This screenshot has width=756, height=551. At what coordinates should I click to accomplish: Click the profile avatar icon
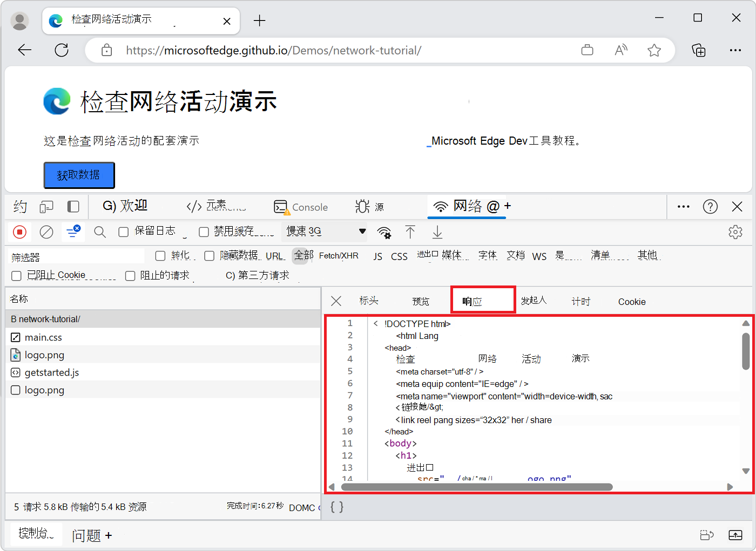click(20, 21)
